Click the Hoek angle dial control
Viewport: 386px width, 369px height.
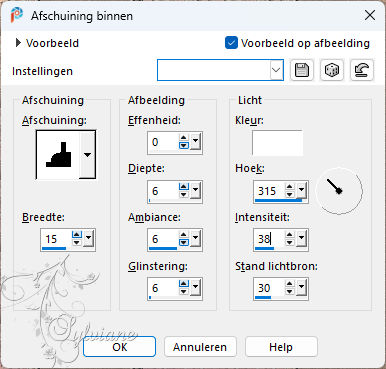coord(339,191)
